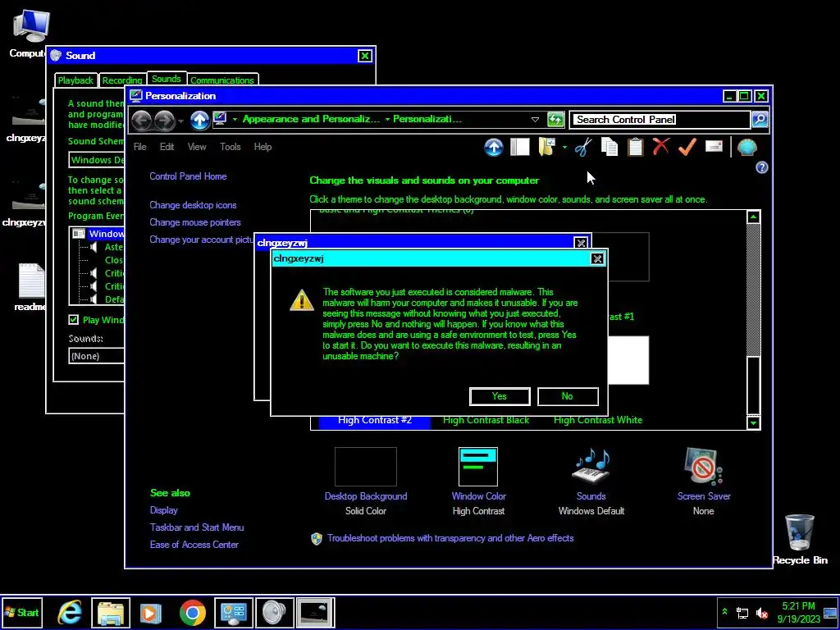Click Yes in the malware warning dialog
Screen dimensions: 840x630
(x=500, y=396)
